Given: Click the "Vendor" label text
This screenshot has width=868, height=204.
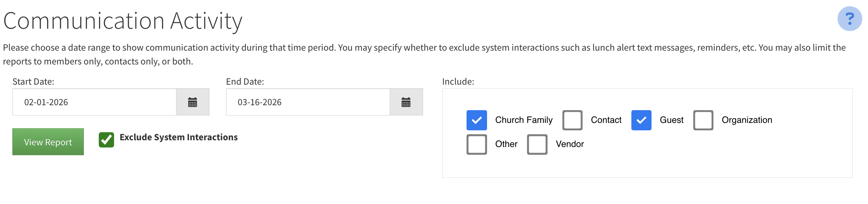Looking at the screenshot, I should [569, 144].
